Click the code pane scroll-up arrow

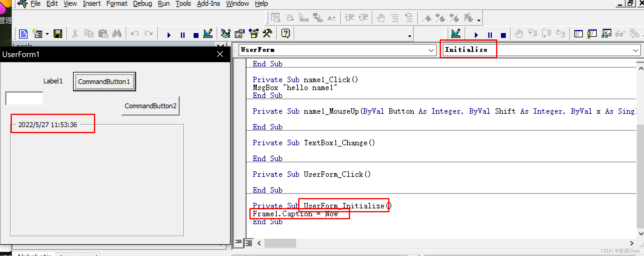tap(641, 69)
